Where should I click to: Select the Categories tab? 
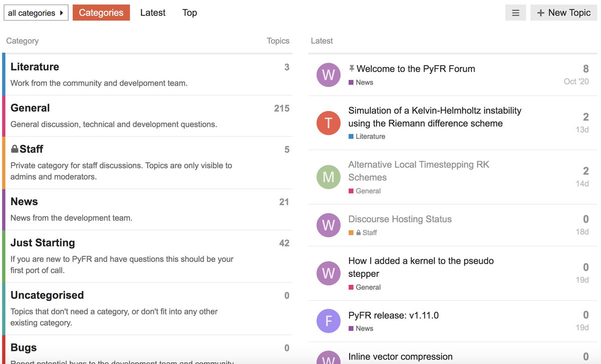(101, 13)
